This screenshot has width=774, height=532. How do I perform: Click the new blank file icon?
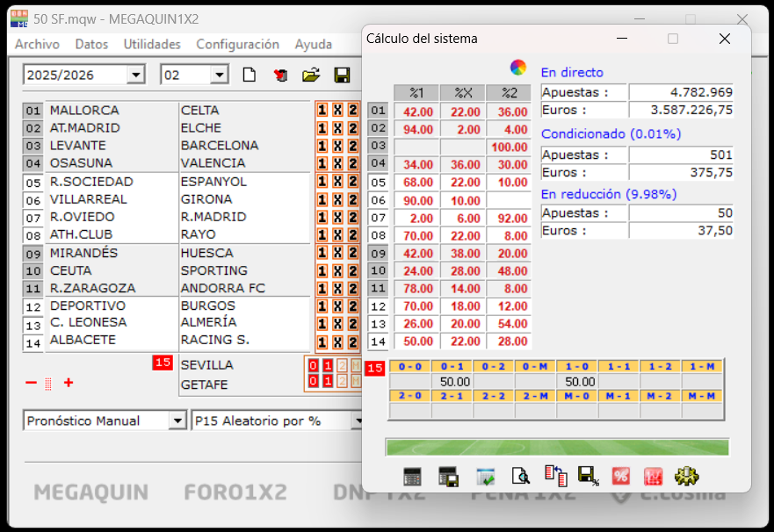[250, 75]
